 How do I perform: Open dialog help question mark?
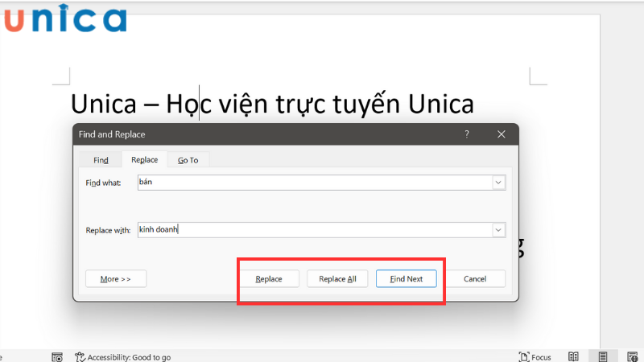pyautogui.click(x=467, y=134)
